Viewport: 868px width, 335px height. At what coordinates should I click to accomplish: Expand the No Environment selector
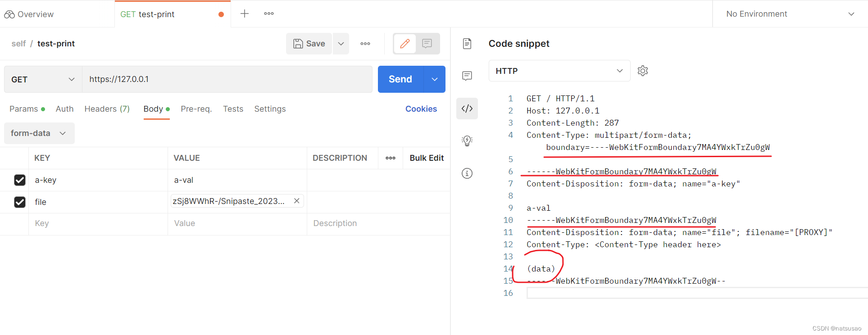[790, 14]
